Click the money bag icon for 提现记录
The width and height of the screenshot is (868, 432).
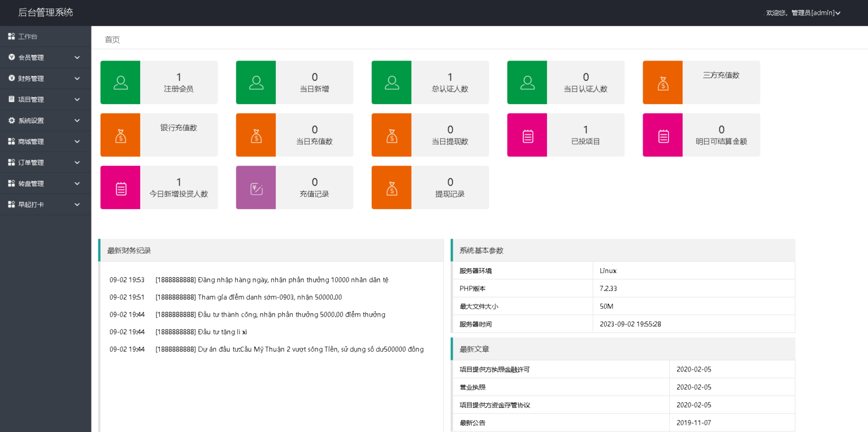pos(392,188)
